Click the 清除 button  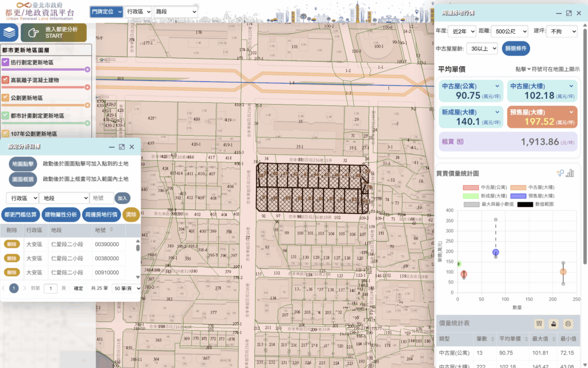pos(131,214)
